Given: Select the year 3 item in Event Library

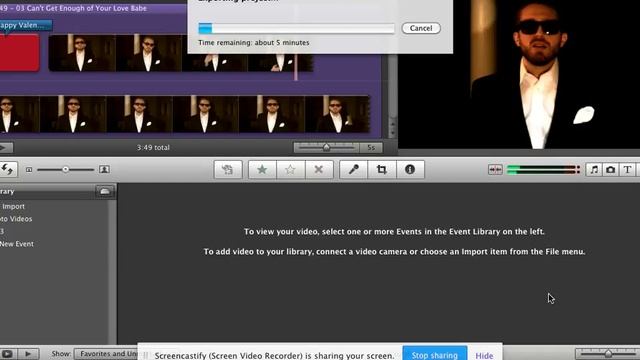Looking at the screenshot, I should [x=2, y=231].
